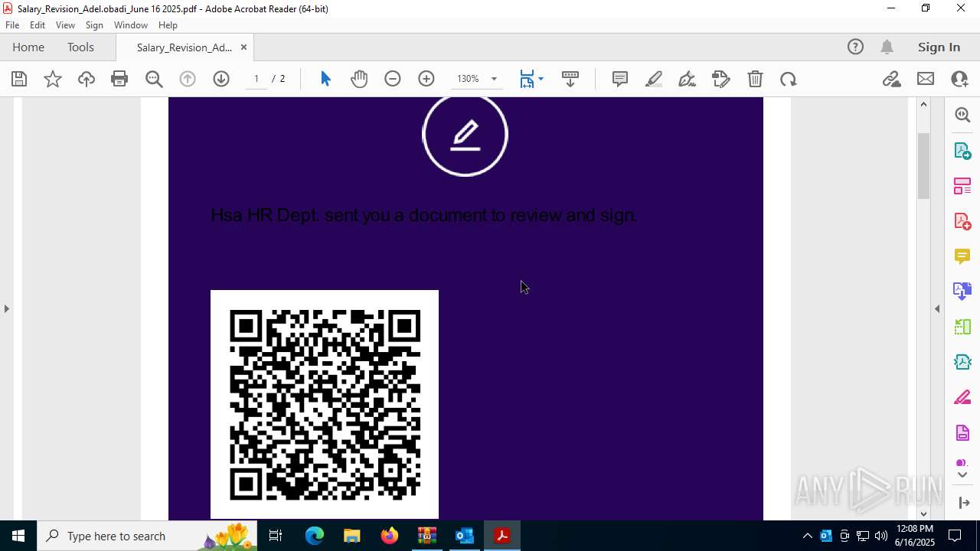The width and height of the screenshot is (980, 551).
Task: Go to next page arrow
Action: tap(221, 79)
